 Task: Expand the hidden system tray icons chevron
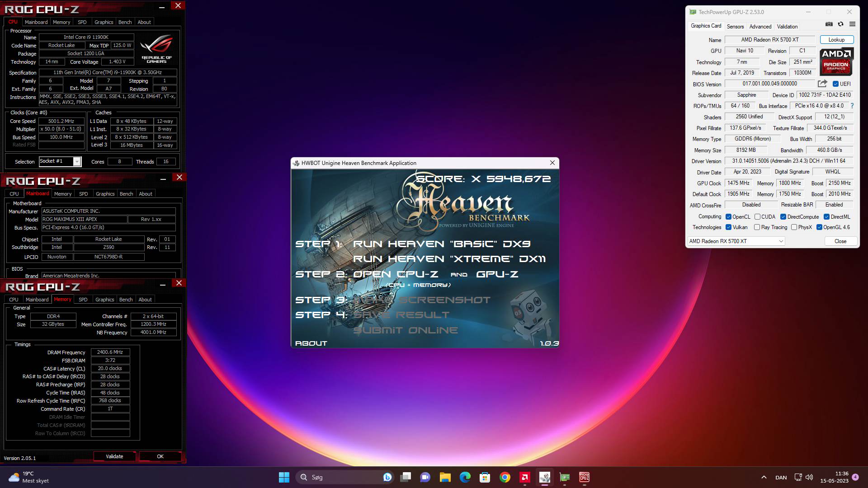764,477
